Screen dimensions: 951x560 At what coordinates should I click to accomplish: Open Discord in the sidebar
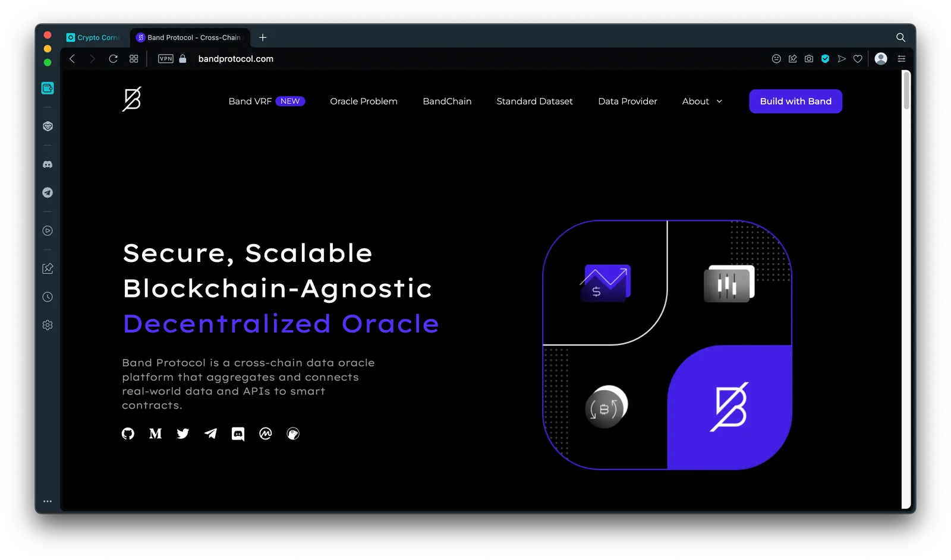coord(48,164)
